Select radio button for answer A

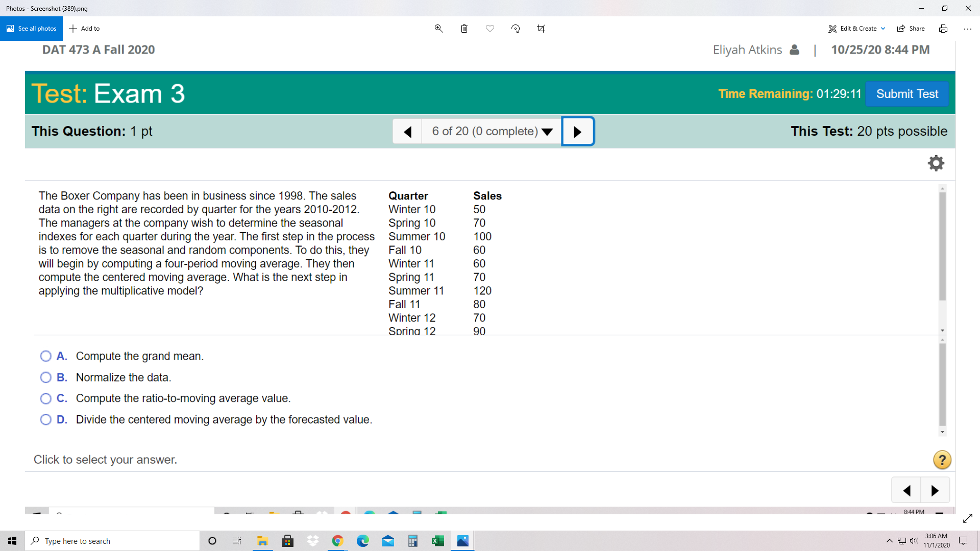click(47, 356)
